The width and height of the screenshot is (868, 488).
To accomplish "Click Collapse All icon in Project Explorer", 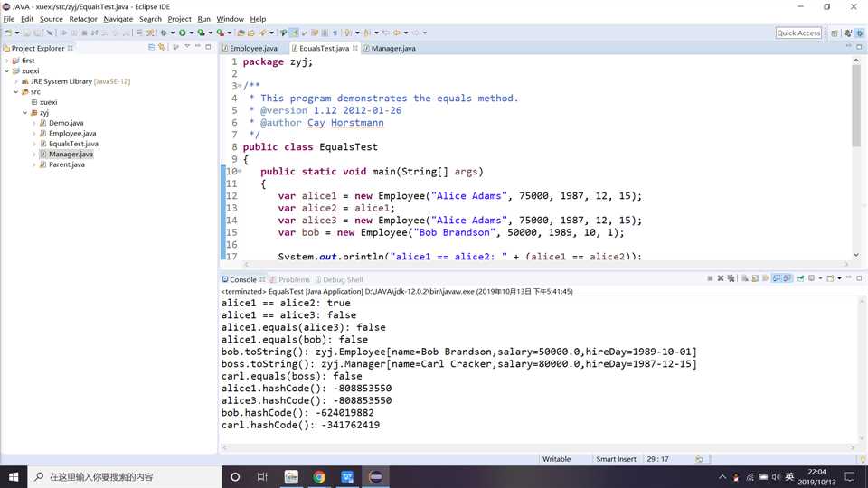I will 151,48.
